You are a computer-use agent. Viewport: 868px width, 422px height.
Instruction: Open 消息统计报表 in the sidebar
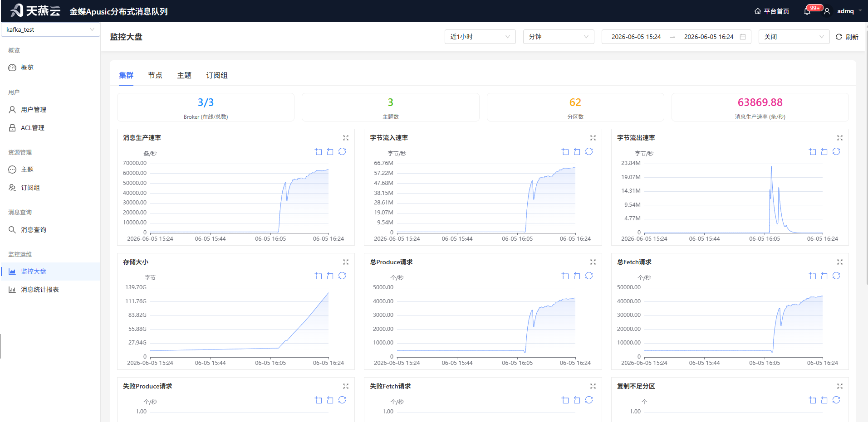pyautogui.click(x=40, y=290)
